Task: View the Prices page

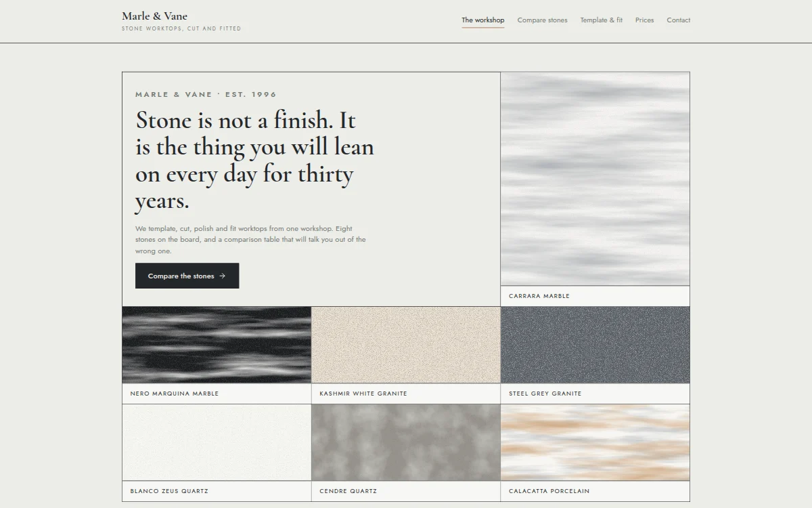Action: 645,20
